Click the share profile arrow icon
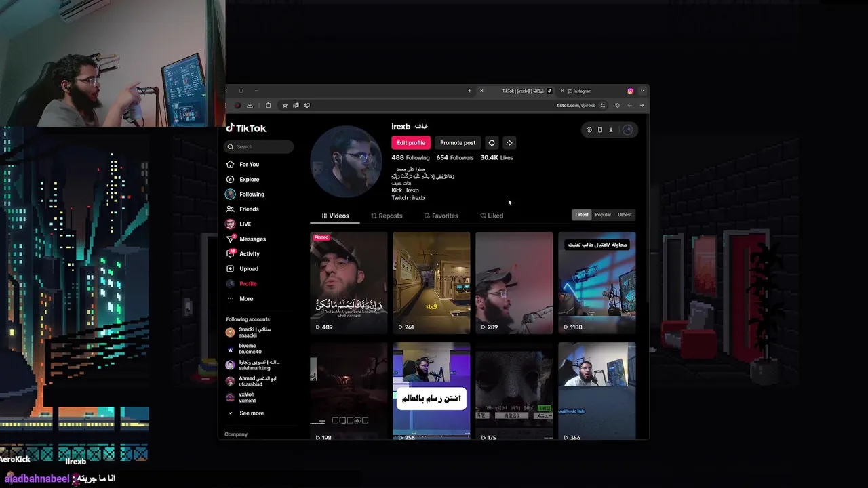This screenshot has width=868, height=488. point(509,143)
